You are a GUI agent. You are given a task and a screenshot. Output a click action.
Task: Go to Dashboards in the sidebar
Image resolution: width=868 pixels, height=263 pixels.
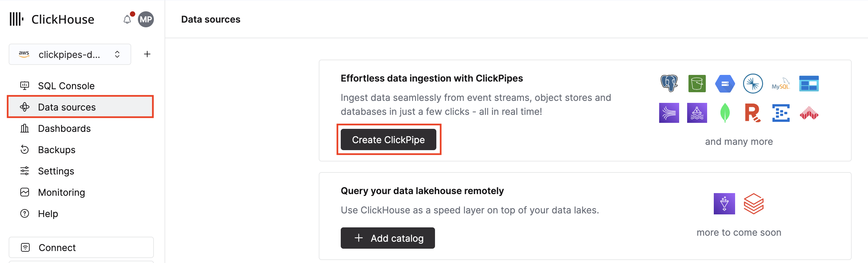pos(64,129)
